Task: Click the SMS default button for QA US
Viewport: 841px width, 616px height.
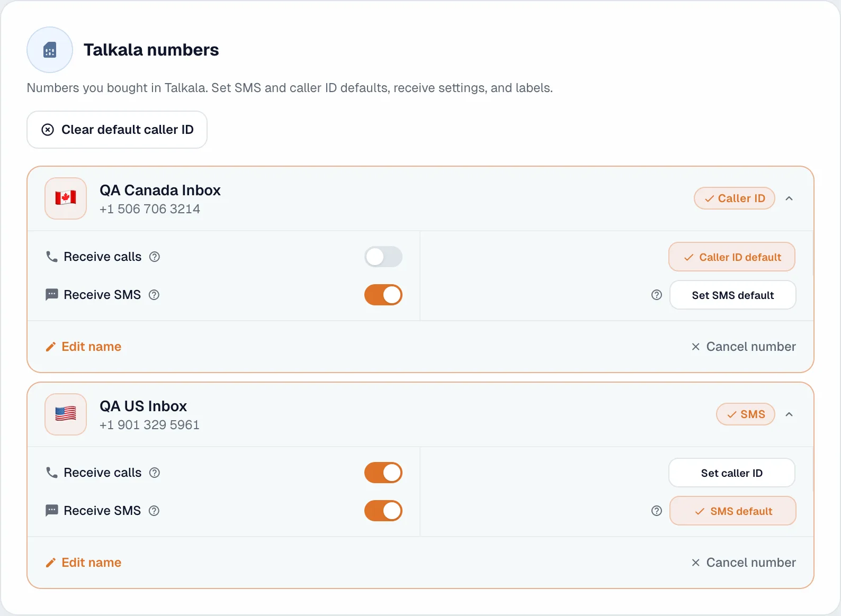Action: (733, 511)
